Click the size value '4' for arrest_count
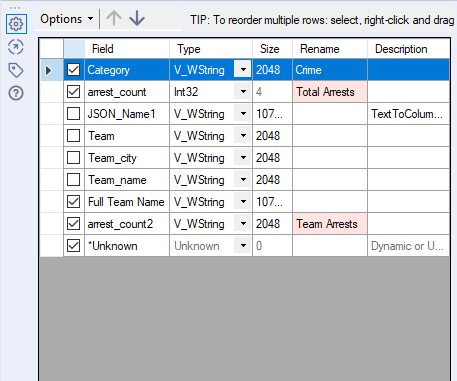Image resolution: width=457 pixels, height=381 pixels. 272,92
